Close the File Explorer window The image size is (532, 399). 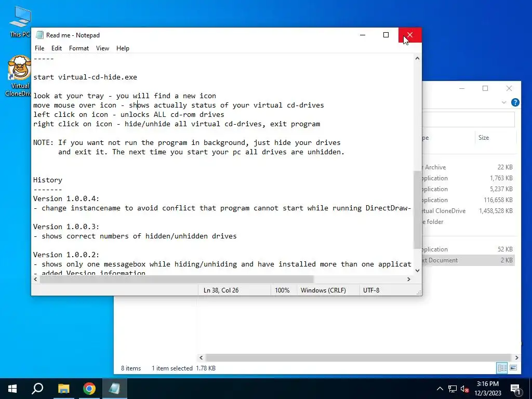[509, 88]
